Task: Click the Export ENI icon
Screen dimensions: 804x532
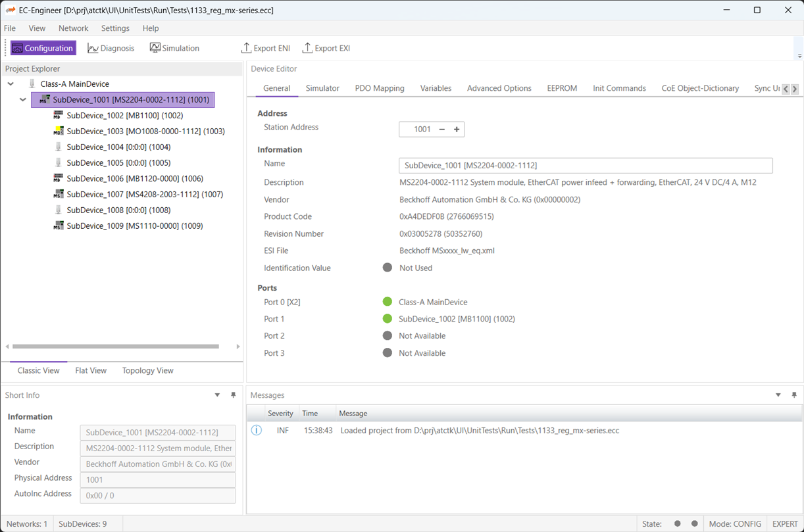Action: [x=246, y=48]
